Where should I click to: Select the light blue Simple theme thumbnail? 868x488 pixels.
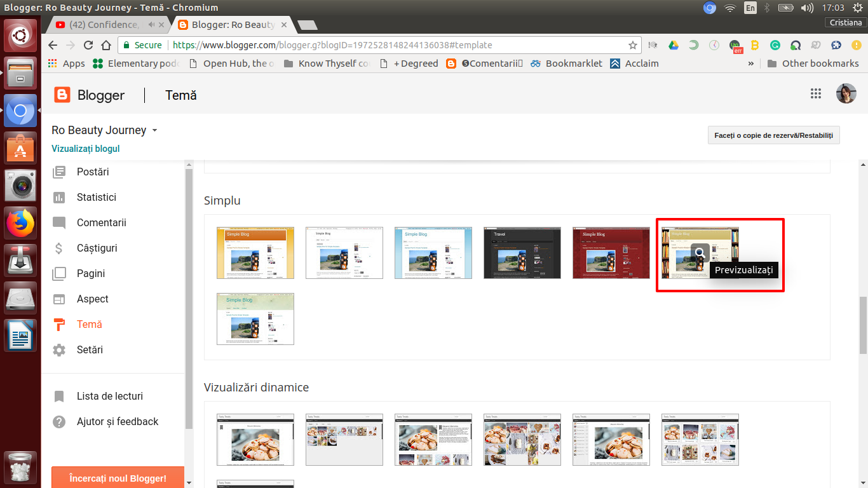coord(433,253)
